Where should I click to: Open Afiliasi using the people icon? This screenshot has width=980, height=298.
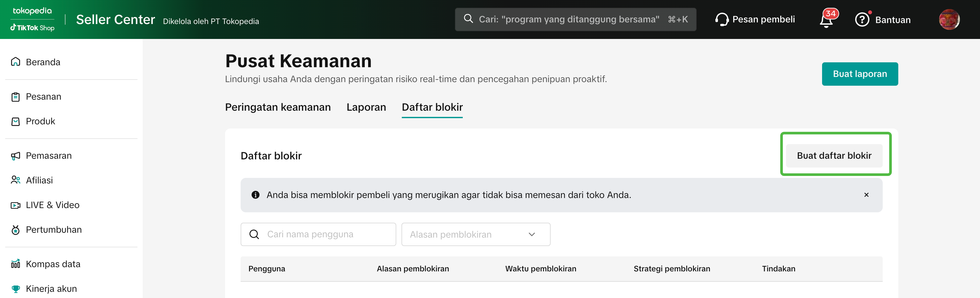(x=15, y=180)
